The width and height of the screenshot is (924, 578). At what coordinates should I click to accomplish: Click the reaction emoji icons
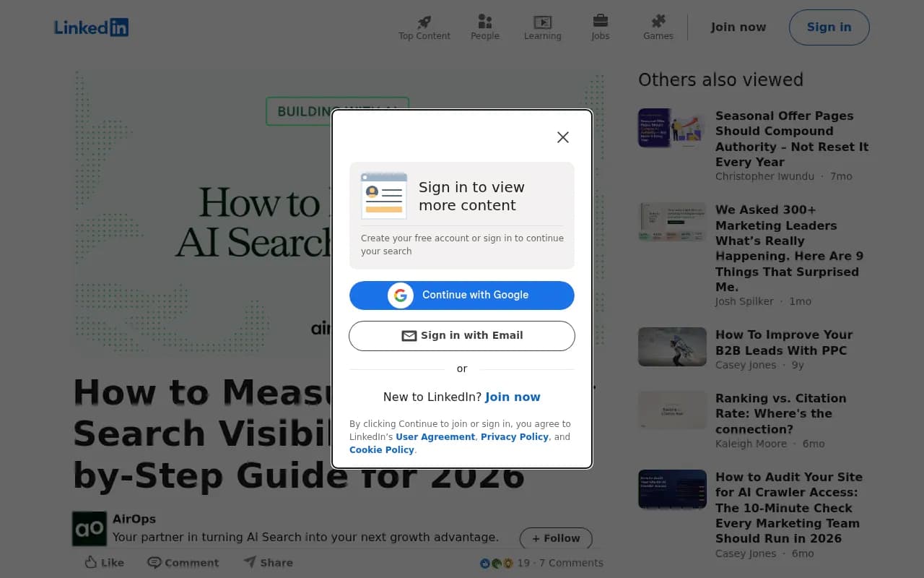497,563
